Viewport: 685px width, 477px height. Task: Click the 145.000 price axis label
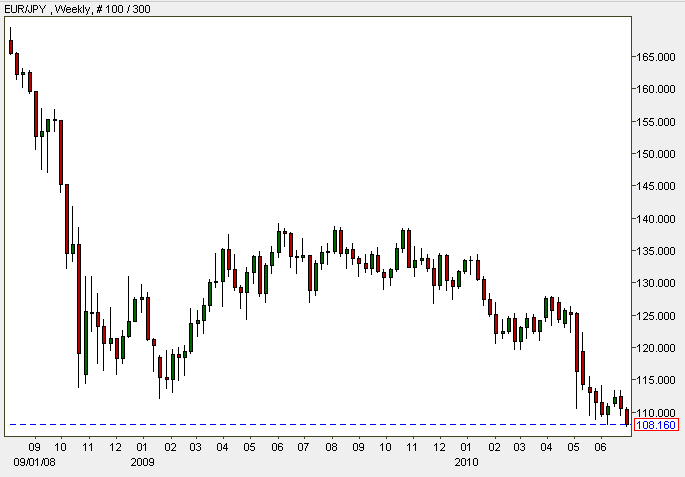click(656, 186)
